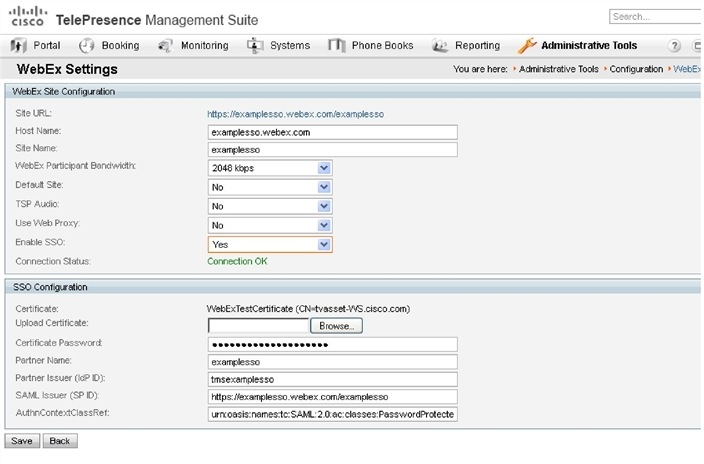The image size is (704, 464).
Task: Open the Systems menu
Action: tap(290, 45)
